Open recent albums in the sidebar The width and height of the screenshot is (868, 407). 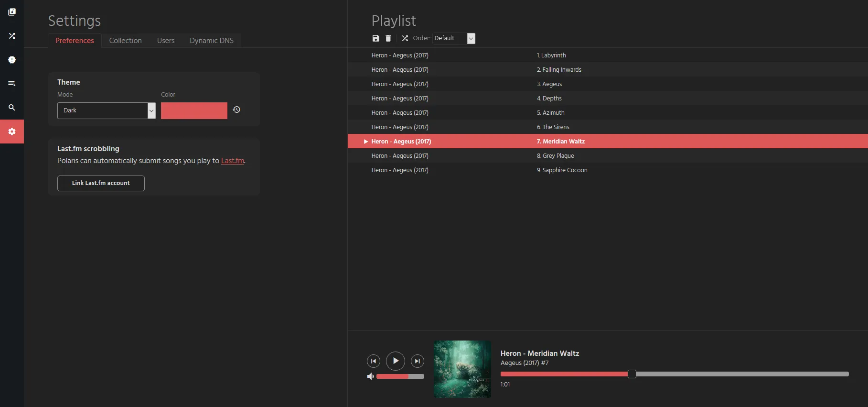tap(12, 60)
